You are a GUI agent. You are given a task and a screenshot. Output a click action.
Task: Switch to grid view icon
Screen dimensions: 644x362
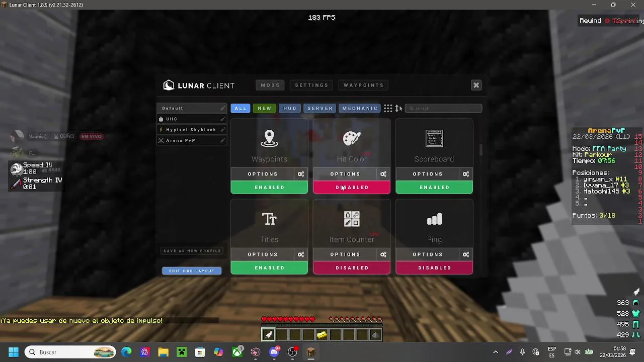[x=388, y=108]
